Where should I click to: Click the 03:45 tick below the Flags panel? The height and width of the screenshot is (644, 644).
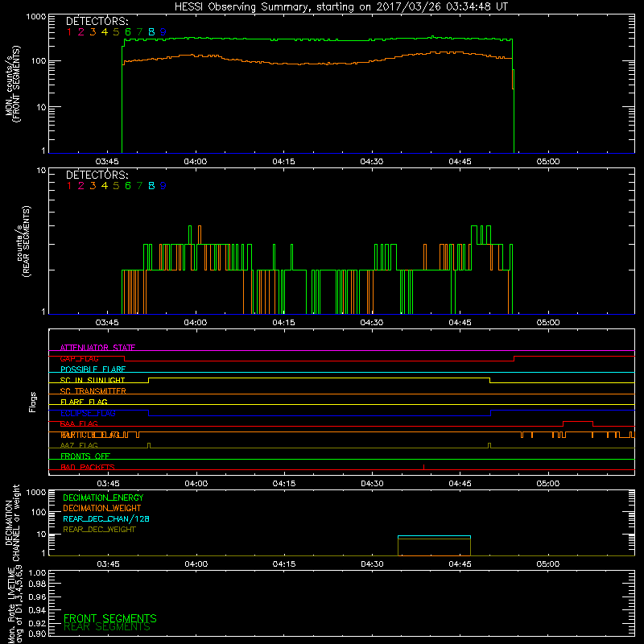pyautogui.click(x=108, y=484)
